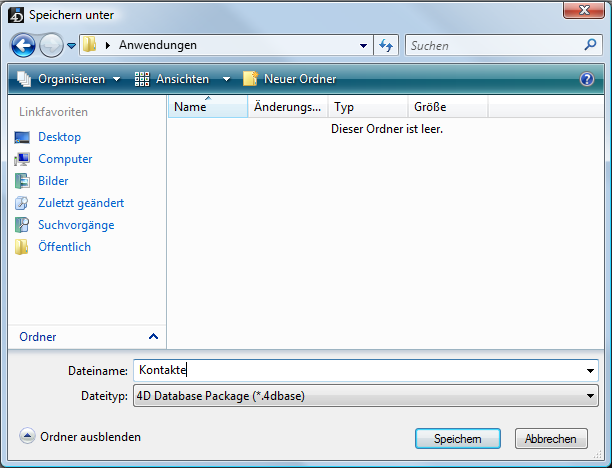612x468 pixels.
Task: Sort by the Änderungs... column header
Action: (288, 107)
